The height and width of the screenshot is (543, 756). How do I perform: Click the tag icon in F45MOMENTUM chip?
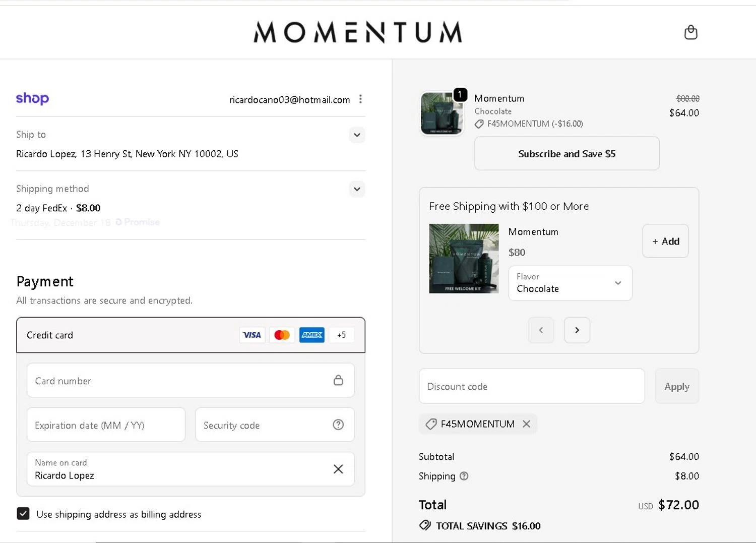pos(431,424)
